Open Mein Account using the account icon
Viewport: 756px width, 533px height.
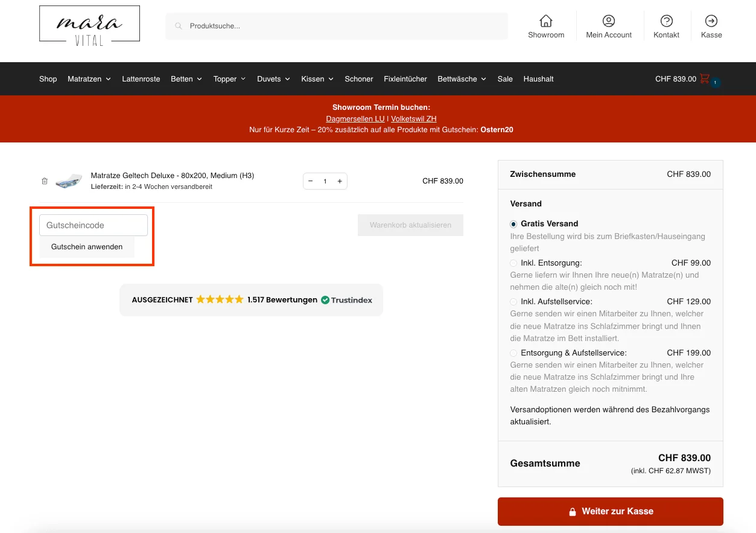(609, 20)
